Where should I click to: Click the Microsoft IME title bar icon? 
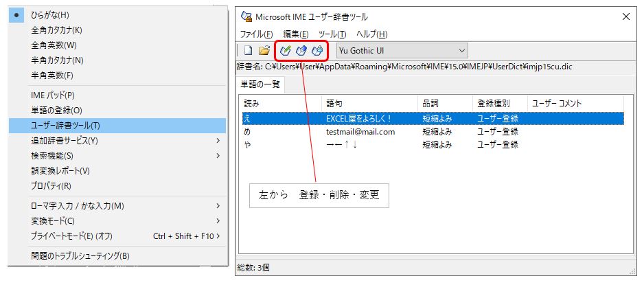coord(246,16)
